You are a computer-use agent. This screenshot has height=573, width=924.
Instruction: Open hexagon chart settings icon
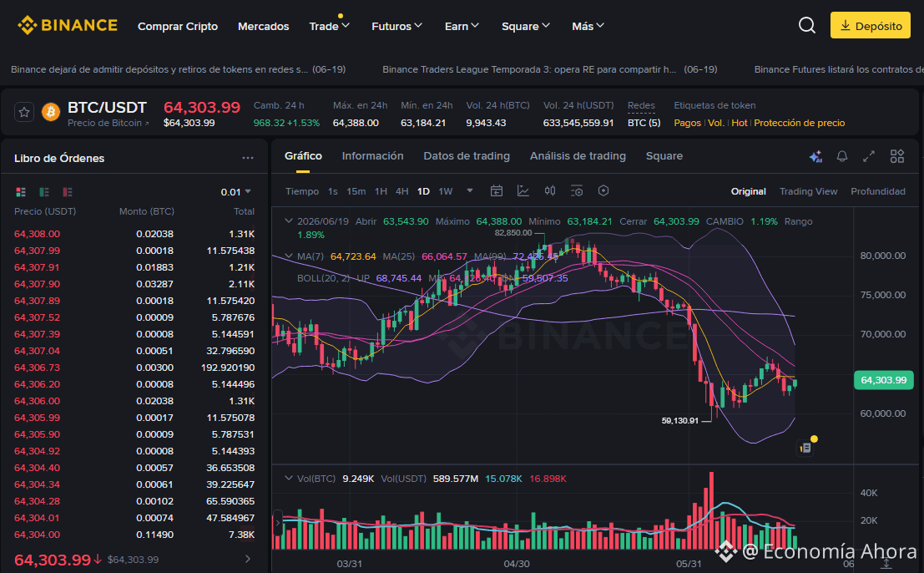[x=603, y=191]
